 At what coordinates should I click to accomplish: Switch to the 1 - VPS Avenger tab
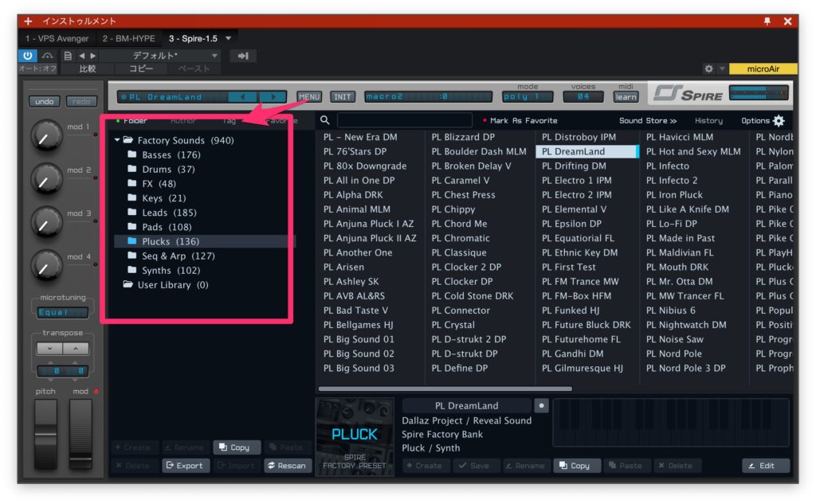(57, 38)
